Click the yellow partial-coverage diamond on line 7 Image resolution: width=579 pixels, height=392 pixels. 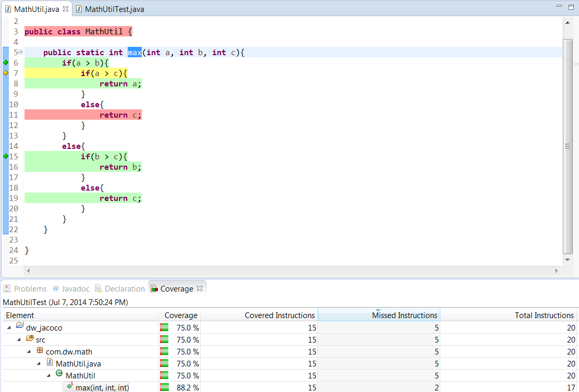[x=6, y=73]
